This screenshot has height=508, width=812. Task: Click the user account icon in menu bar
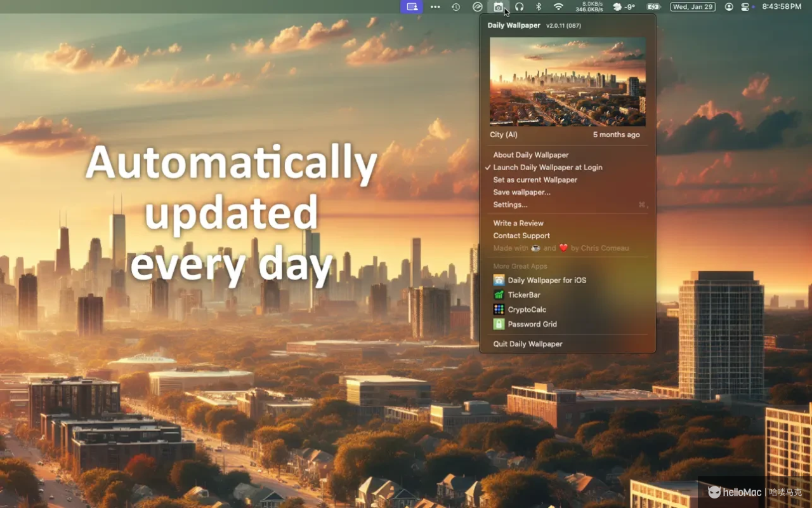pos(729,7)
